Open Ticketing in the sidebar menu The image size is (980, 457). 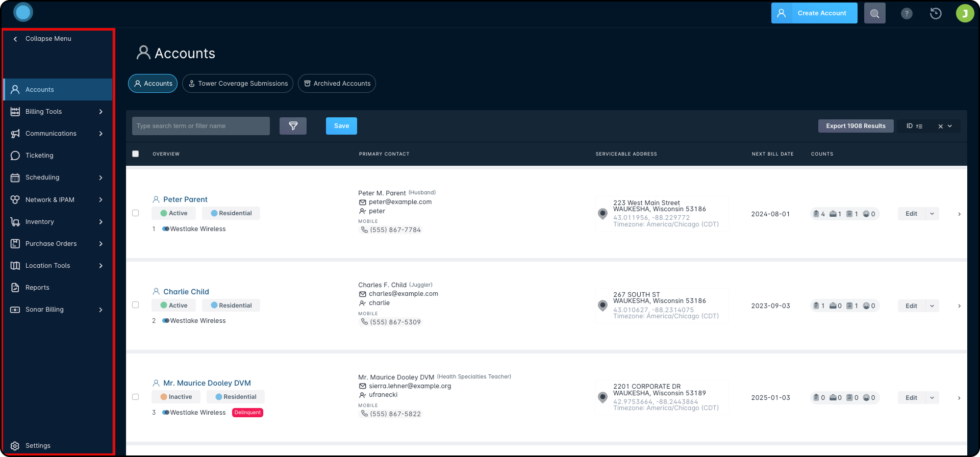point(57,156)
